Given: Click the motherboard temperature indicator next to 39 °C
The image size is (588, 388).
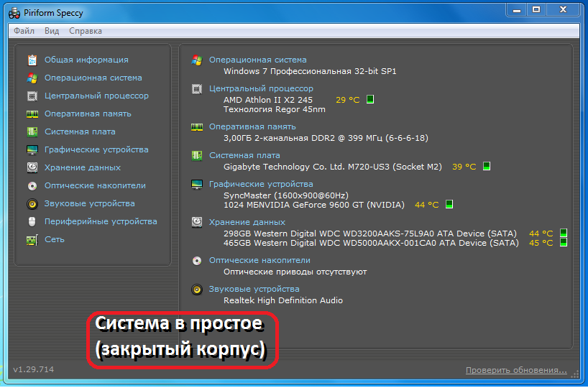Looking at the screenshot, I should [487, 166].
